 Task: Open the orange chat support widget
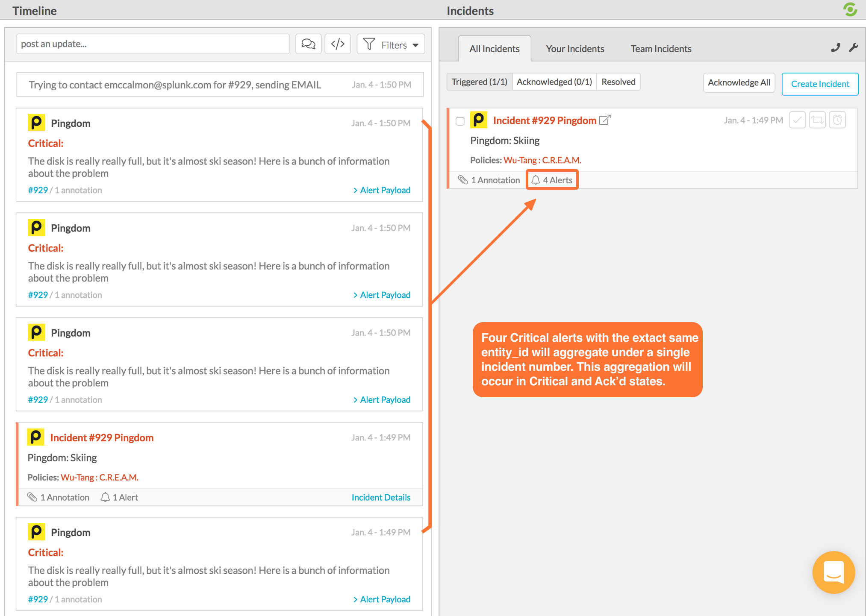(x=834, y=572)
